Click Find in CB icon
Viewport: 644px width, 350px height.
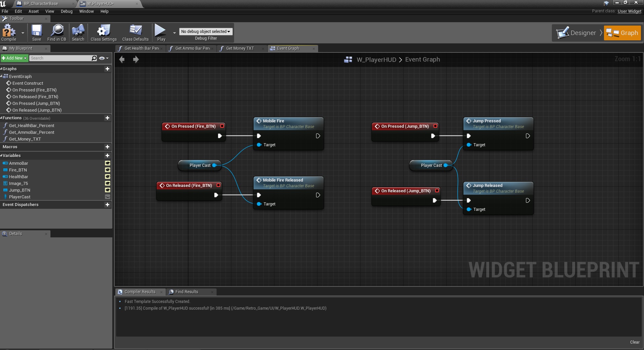point(57,33)
